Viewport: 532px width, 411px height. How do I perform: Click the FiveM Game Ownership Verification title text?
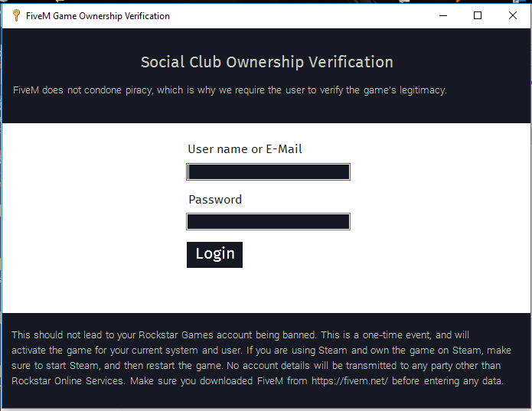point(98,16)
